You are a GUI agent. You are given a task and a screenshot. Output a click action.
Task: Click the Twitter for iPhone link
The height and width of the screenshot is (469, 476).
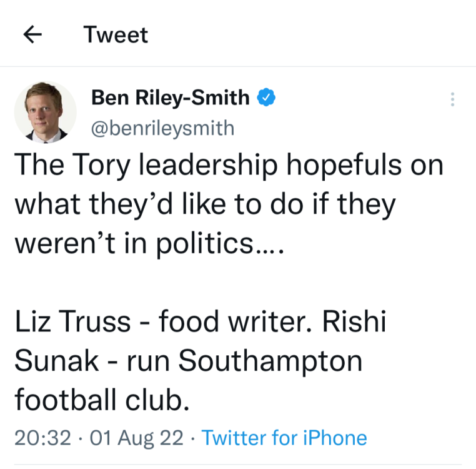click(x=284, y=438)
